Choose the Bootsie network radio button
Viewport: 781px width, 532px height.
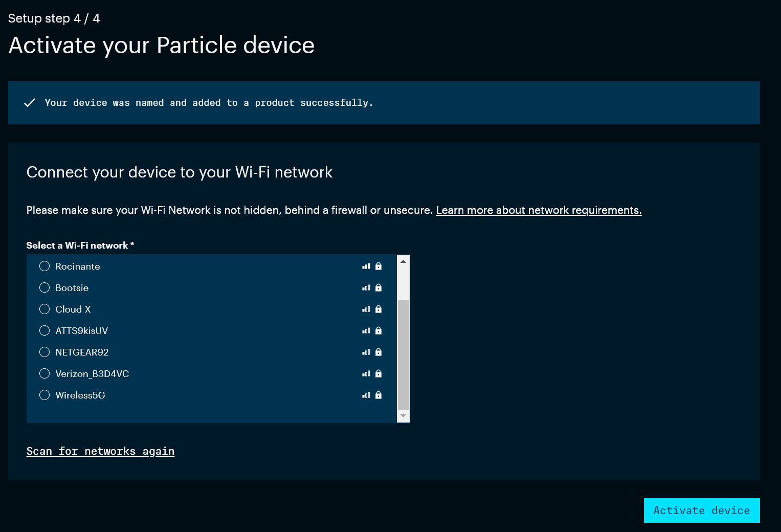pos(44,287)
